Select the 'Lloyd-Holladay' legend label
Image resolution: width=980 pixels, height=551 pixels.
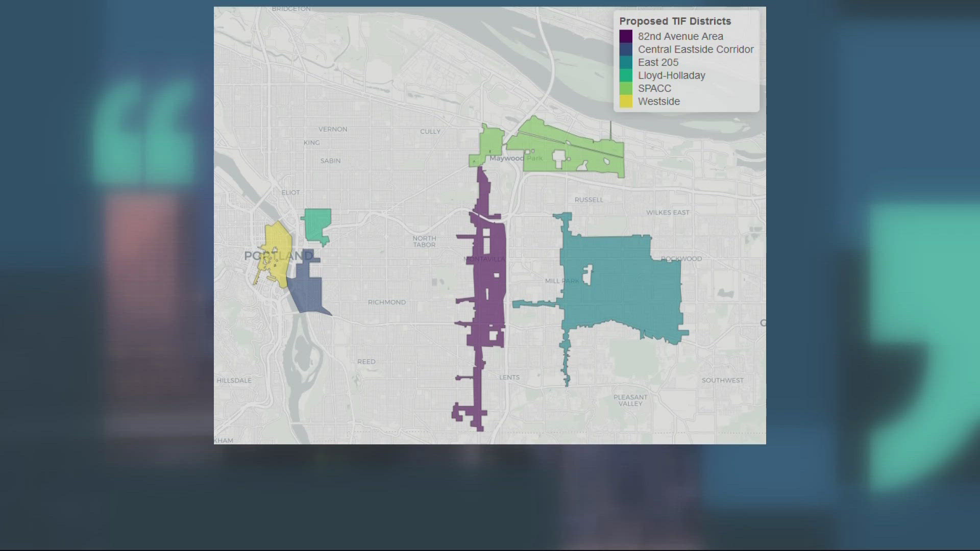671,76
